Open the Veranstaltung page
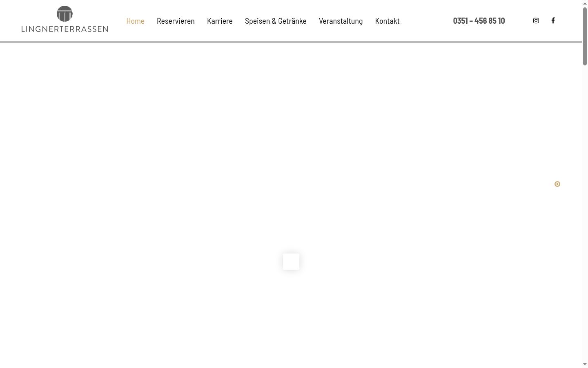This screenshot has width=588, height=368. pyautogui.click(x=341, y=21)
